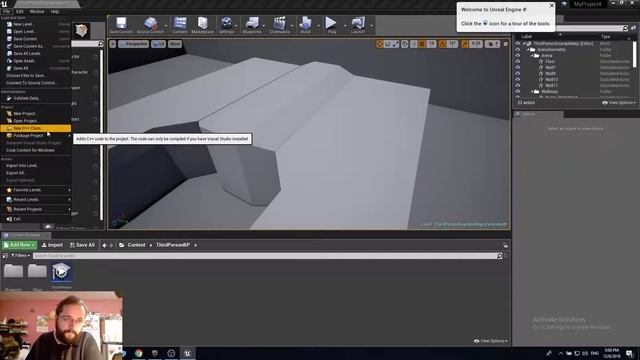Open the Filters dropdown in Content Browser

20,256
